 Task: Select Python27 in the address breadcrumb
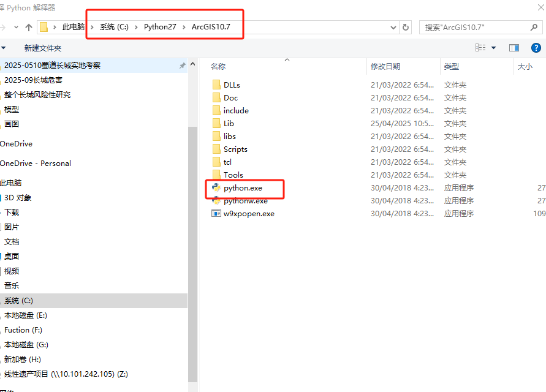160,27
